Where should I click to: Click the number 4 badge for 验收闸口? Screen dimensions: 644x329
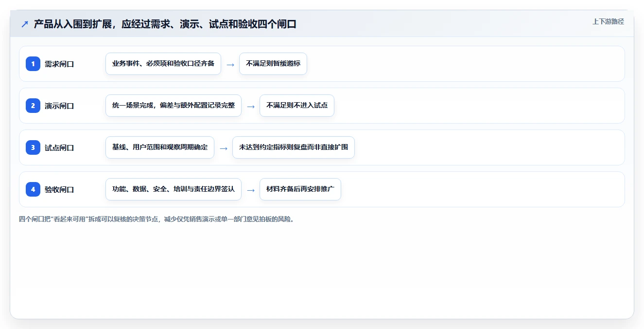33,189
